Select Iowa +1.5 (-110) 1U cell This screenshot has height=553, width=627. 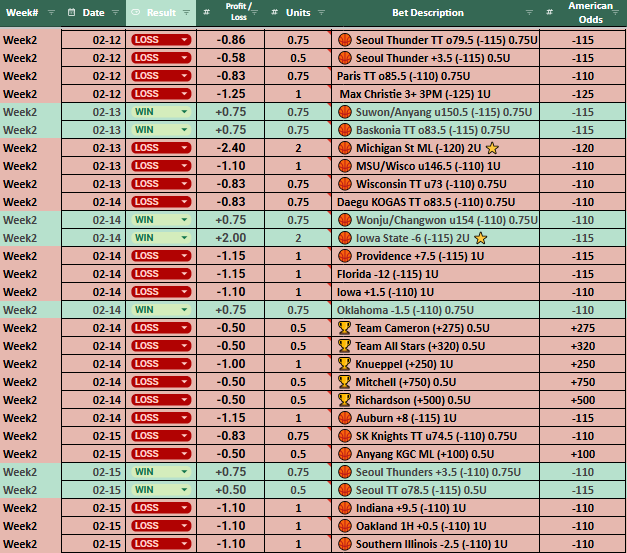[435, 292]
